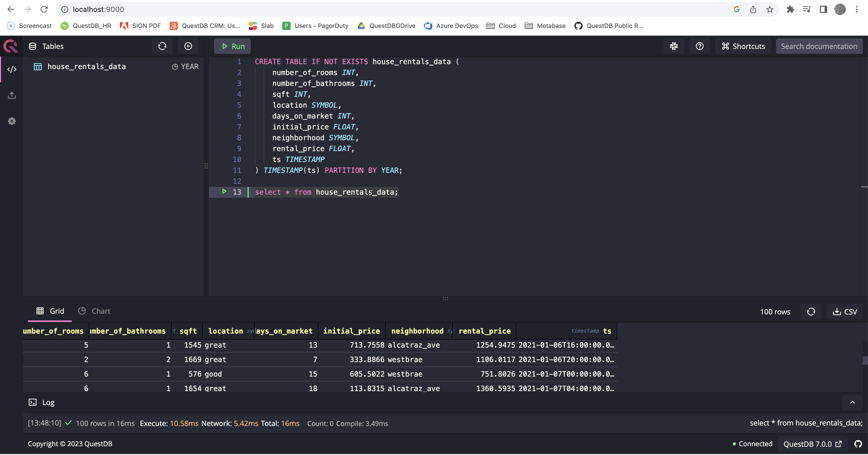Open Settings gear in sidebar
This screenshot has height=455, width=868.
tap(12, 121)
